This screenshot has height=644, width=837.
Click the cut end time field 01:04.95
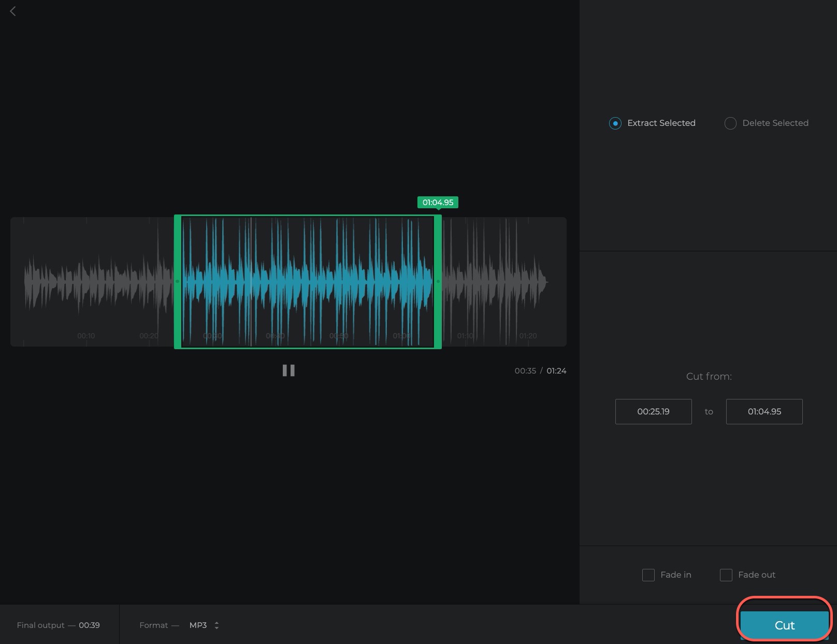pos(764,412)
